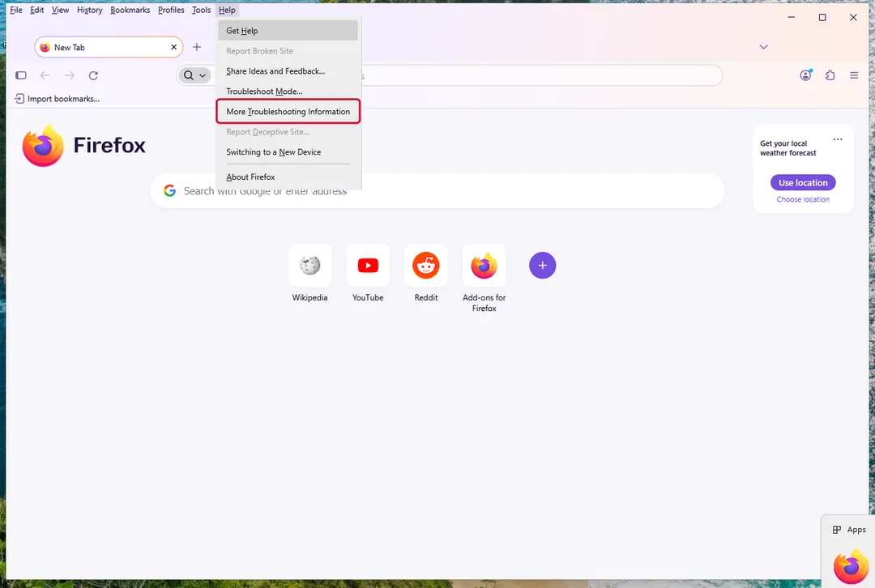Open the History menu
The height and width of the screenshot is (588, 875).
pos(90,10)
